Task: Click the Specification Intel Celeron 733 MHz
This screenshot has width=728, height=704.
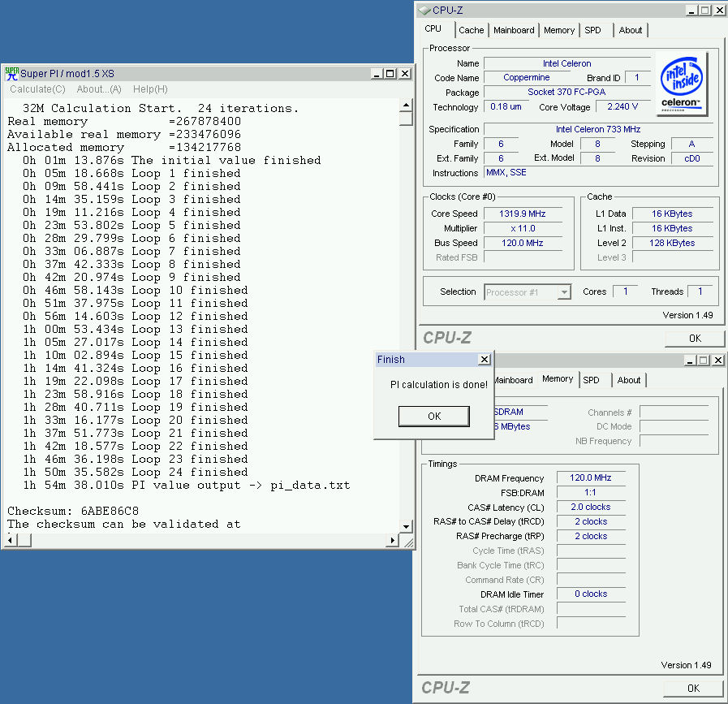Action: [x=598, y=129]
